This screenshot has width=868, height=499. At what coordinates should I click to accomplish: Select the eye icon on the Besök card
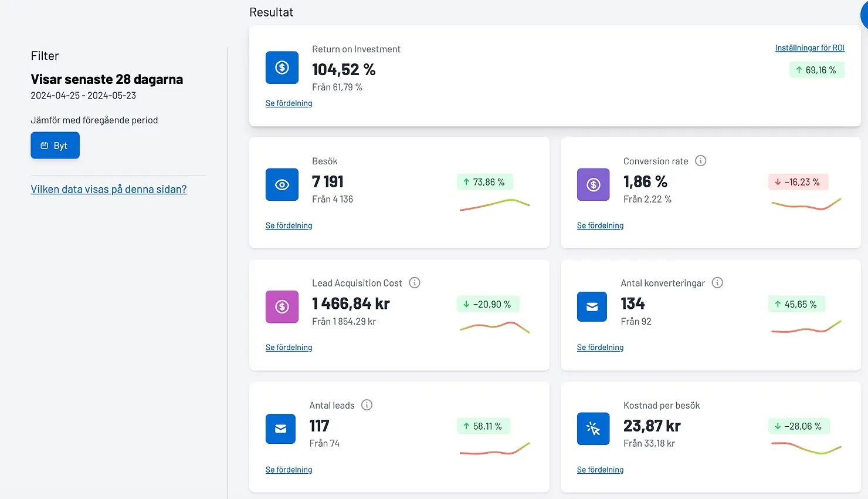(x=282, y=184)
